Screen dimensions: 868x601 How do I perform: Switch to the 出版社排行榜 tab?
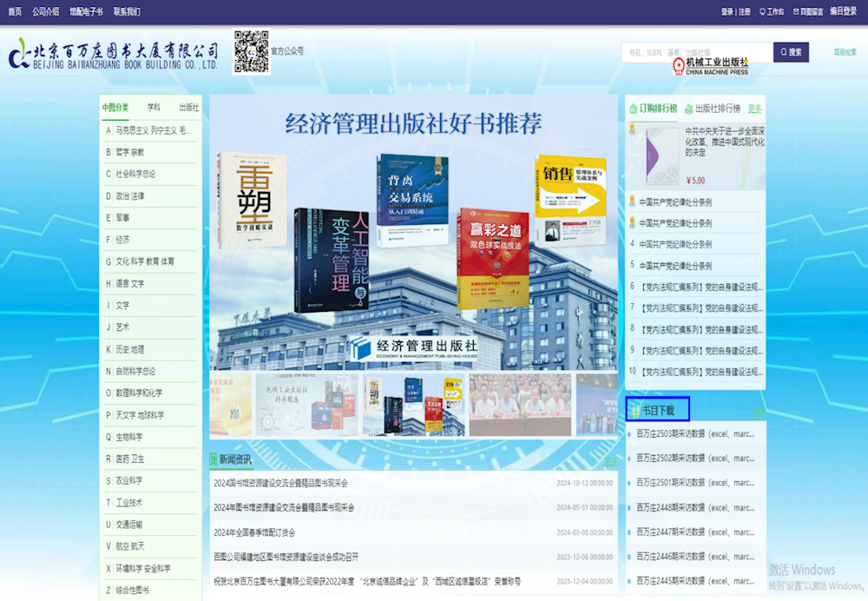(x=713, y=109)
